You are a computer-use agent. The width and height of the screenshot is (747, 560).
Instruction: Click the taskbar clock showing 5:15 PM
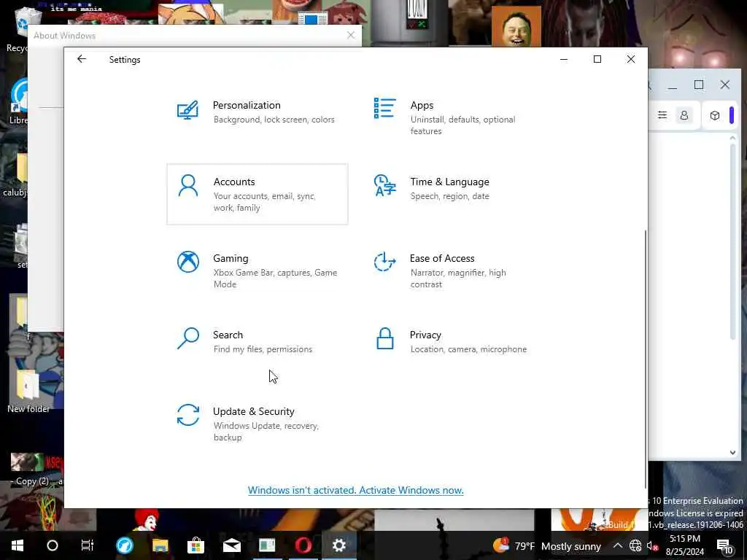pos(684,545)
